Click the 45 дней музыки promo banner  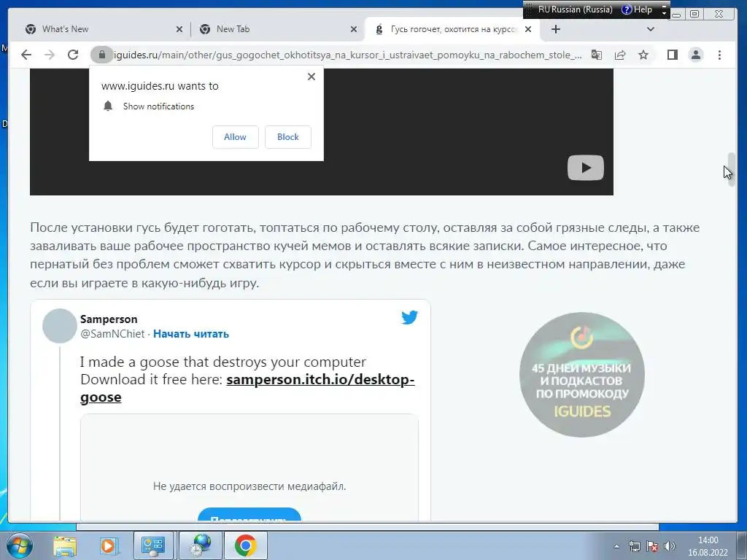581,374
